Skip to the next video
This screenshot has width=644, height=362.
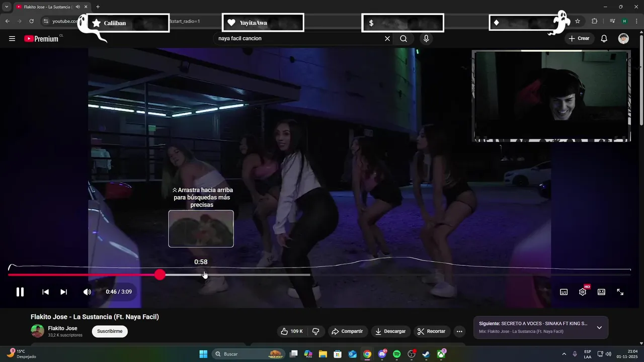point(64,292)
